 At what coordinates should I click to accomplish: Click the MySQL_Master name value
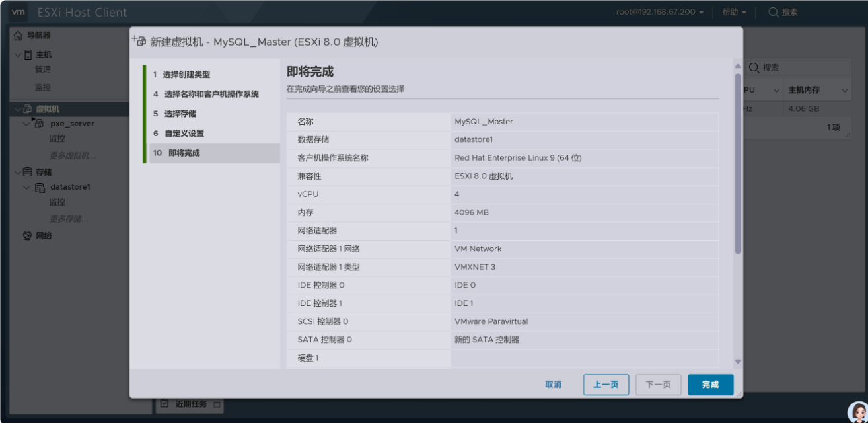coord(484,122)
